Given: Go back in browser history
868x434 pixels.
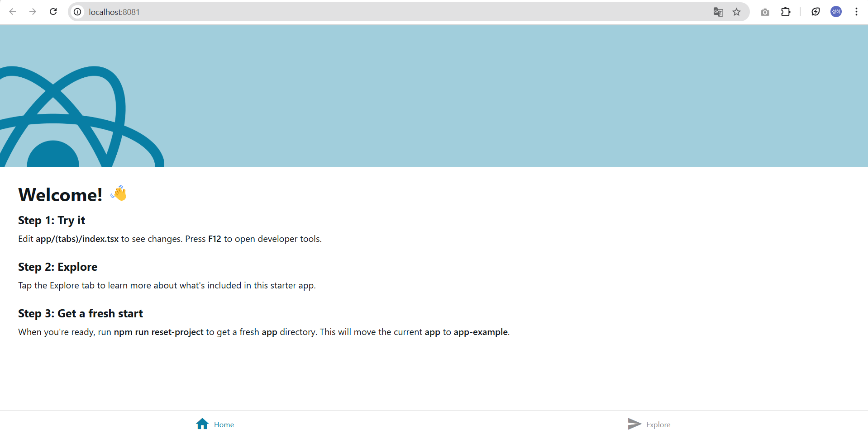Looking at the screenshot, I should tap(13, 12).
